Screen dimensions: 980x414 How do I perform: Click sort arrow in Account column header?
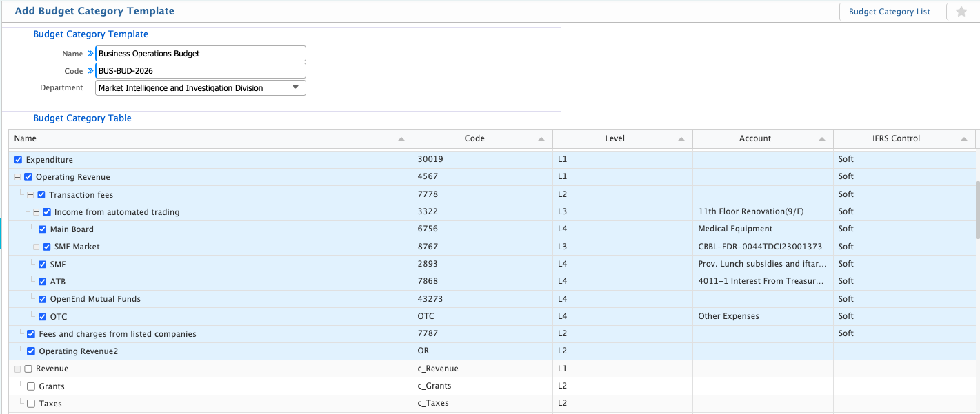click(822, 139)
